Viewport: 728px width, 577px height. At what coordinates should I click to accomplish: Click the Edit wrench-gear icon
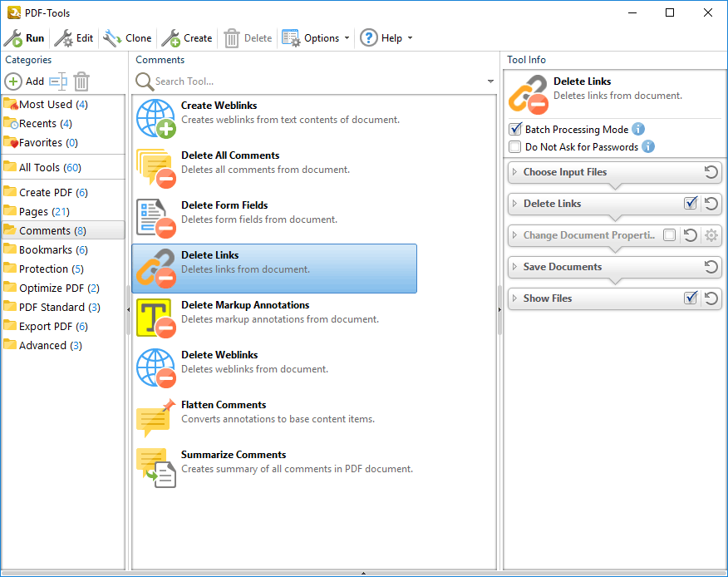pyautogui.click(x=64, y=38)
